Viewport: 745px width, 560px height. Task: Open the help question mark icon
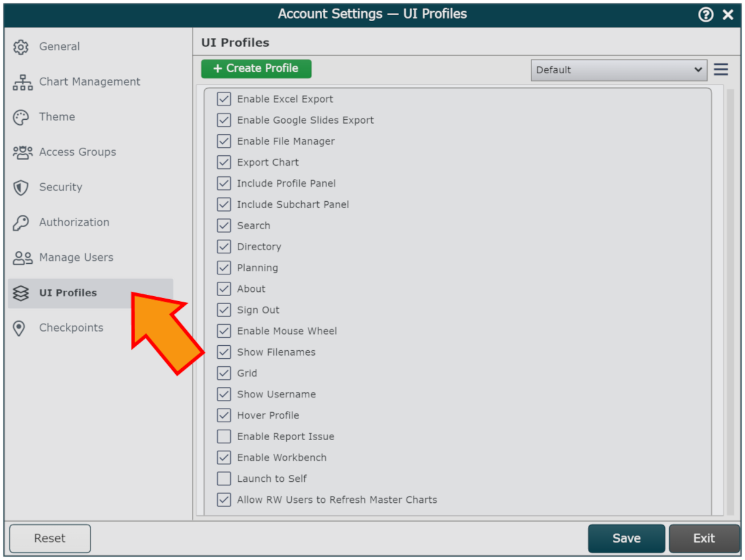(706, 14)
